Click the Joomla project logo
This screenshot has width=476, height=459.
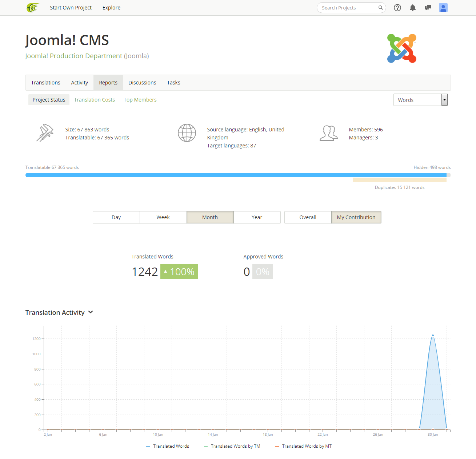pyautogui.click(x=402, y=48)
